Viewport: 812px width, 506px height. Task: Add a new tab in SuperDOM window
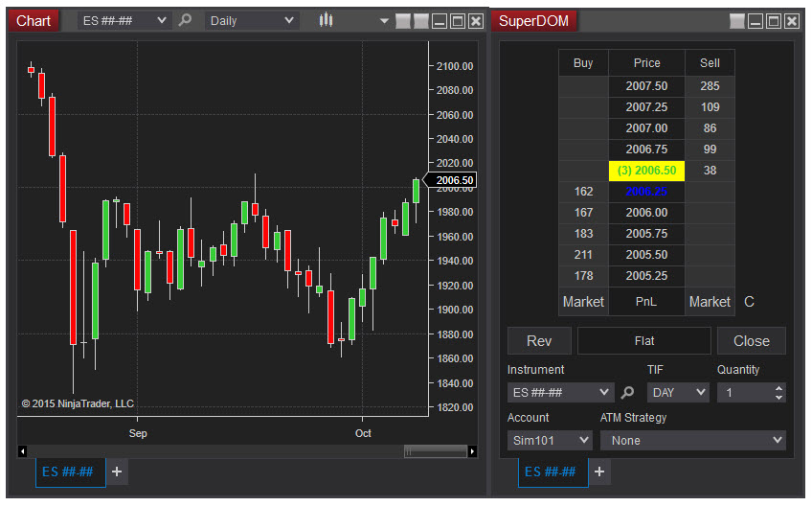tap(599, 471)
